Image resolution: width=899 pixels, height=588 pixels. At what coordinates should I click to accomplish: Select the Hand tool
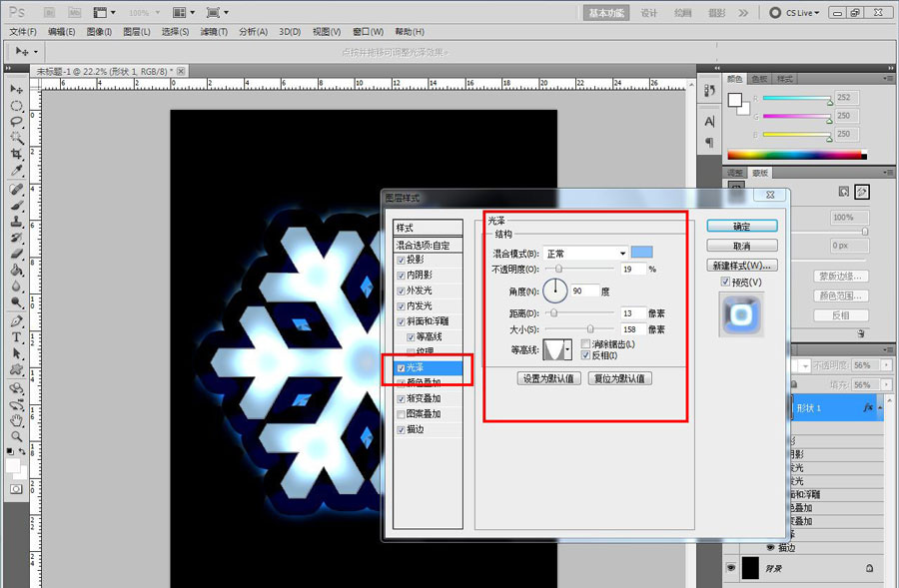(x=17, y=420)
